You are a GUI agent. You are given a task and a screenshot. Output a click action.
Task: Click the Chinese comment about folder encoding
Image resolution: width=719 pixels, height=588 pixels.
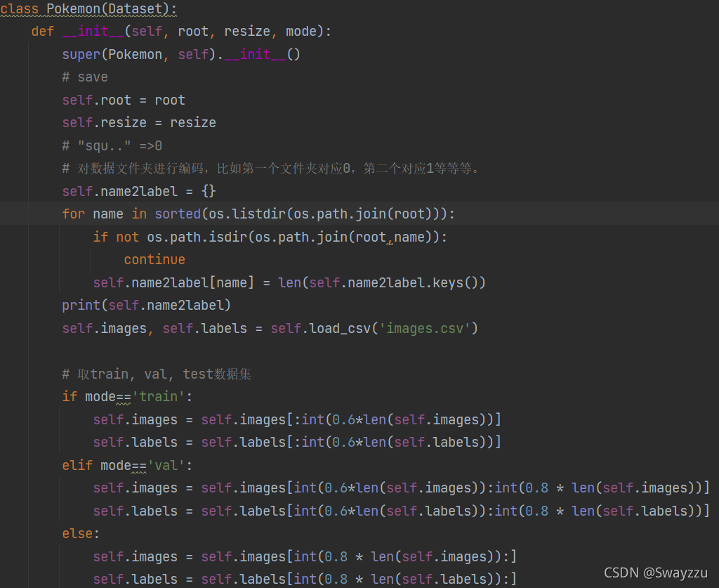click(x=270, y=169)
